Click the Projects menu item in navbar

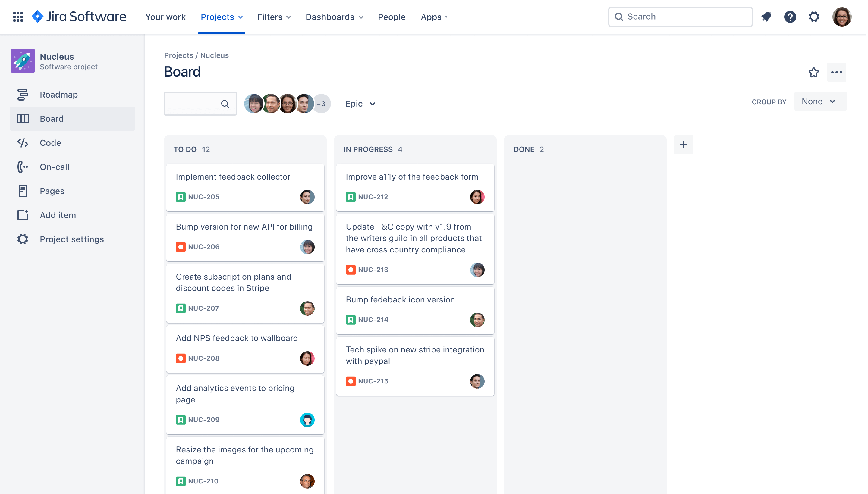point(222,17)
